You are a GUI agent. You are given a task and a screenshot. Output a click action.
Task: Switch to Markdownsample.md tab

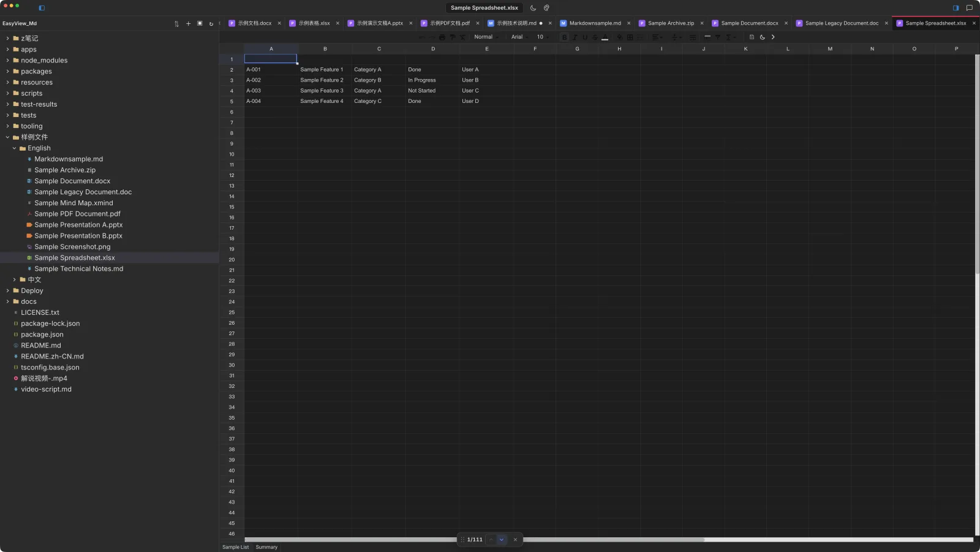(595, 23)
